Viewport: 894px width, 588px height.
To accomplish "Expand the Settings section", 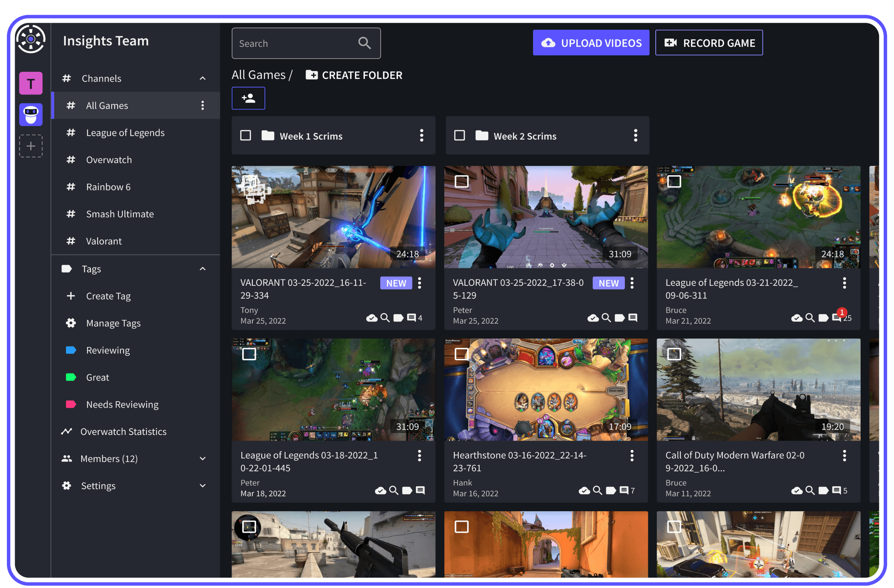I will point(203,486).
